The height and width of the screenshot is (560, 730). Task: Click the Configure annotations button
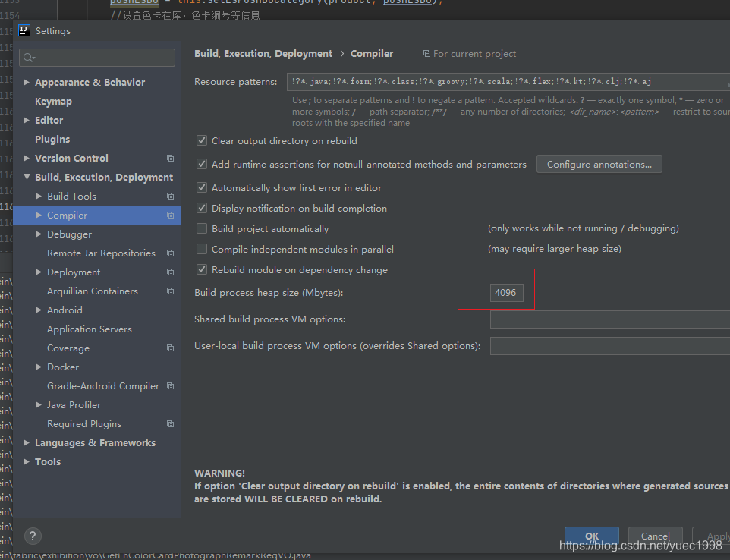point(599,163)
